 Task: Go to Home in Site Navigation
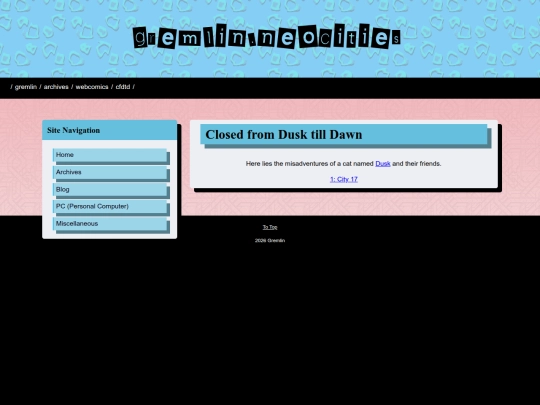(x=110, y=155)
